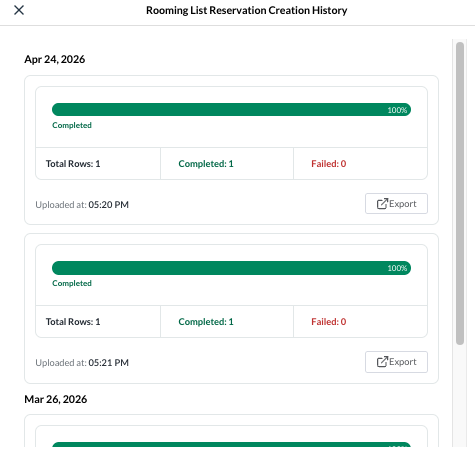The height and width of the screenshot is (455, 475).
Task: Click the first 100% progress bar
Action: (231, 110)
